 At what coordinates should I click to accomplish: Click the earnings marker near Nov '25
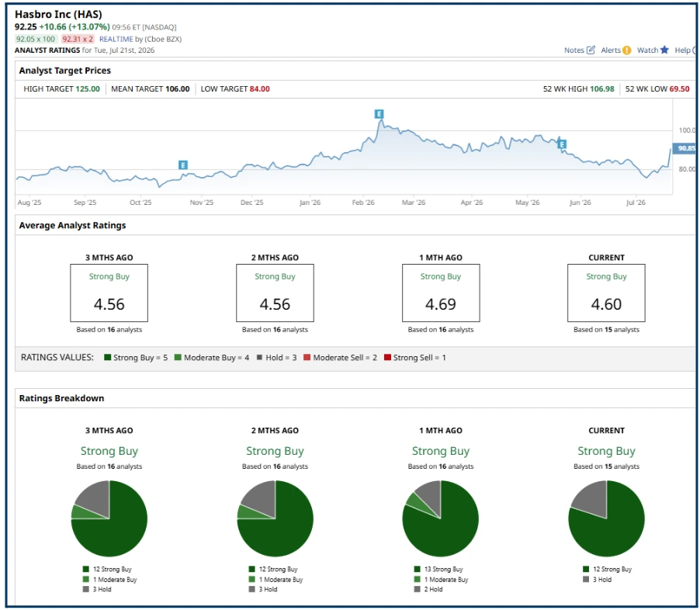182,165
